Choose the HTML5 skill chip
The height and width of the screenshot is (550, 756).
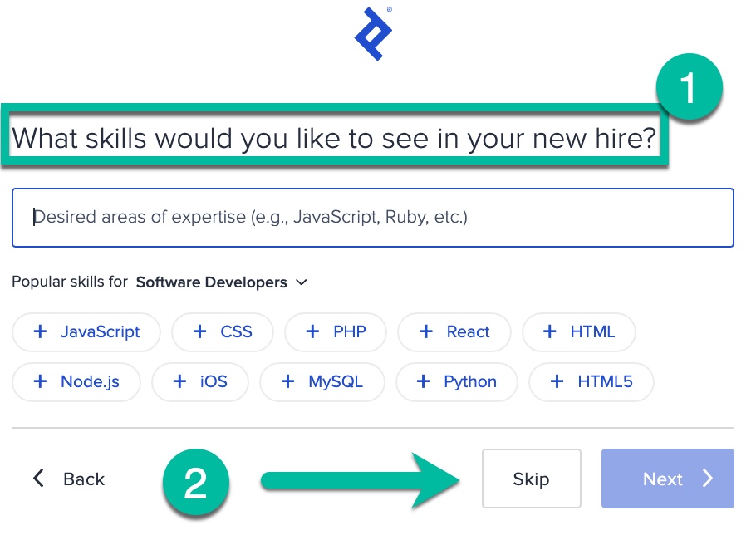tap(592, 381)
